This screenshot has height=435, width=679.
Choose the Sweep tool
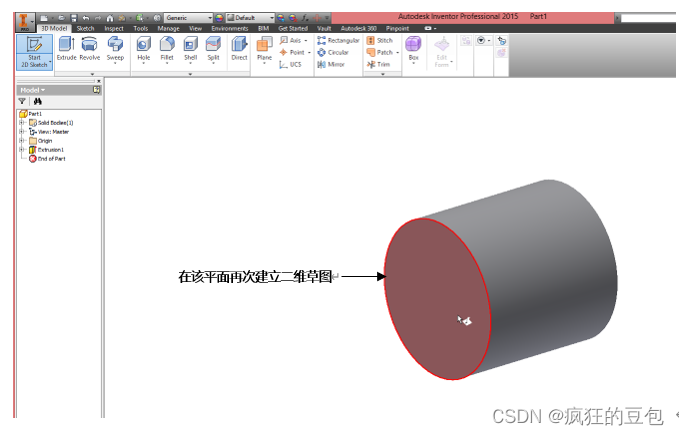tap(115, 49)
